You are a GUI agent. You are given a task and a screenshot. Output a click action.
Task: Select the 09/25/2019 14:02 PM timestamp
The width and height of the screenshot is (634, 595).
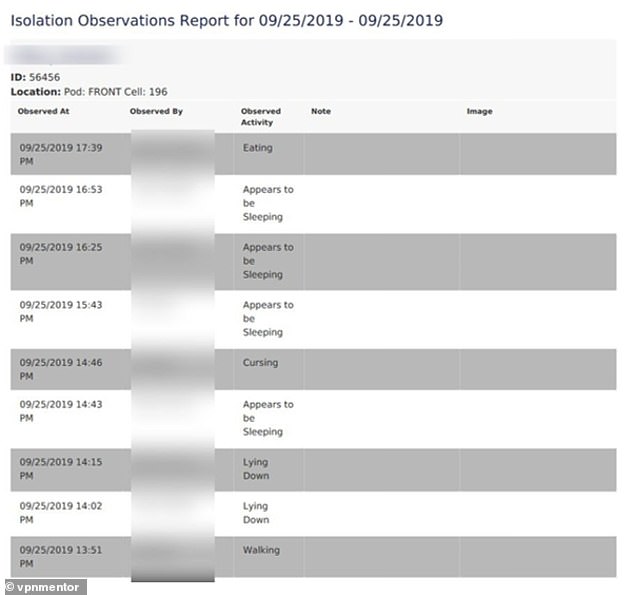click(61, 513)
